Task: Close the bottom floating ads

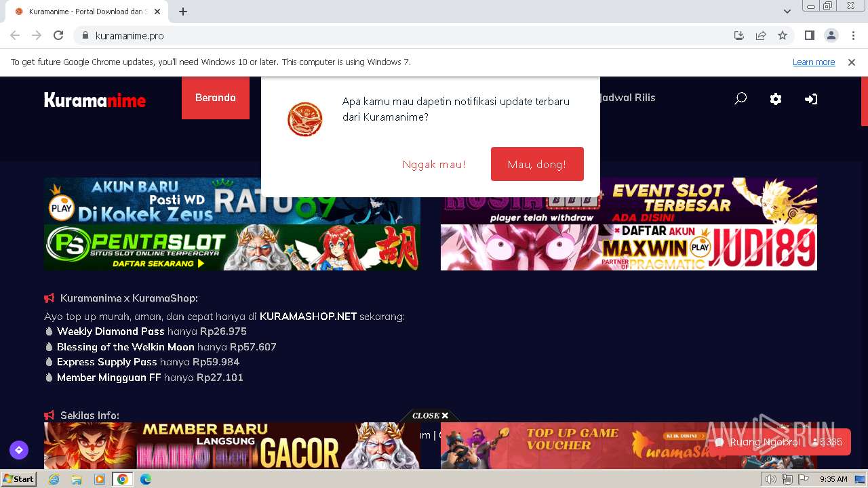Action: point(430,415)
